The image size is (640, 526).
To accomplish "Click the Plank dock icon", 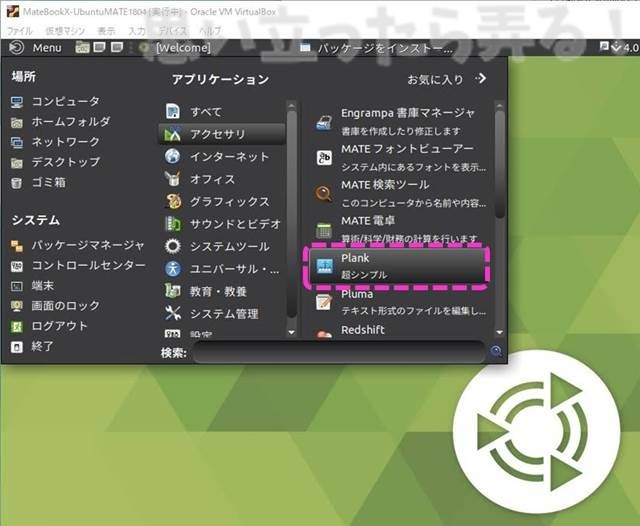I will (324, 266).
